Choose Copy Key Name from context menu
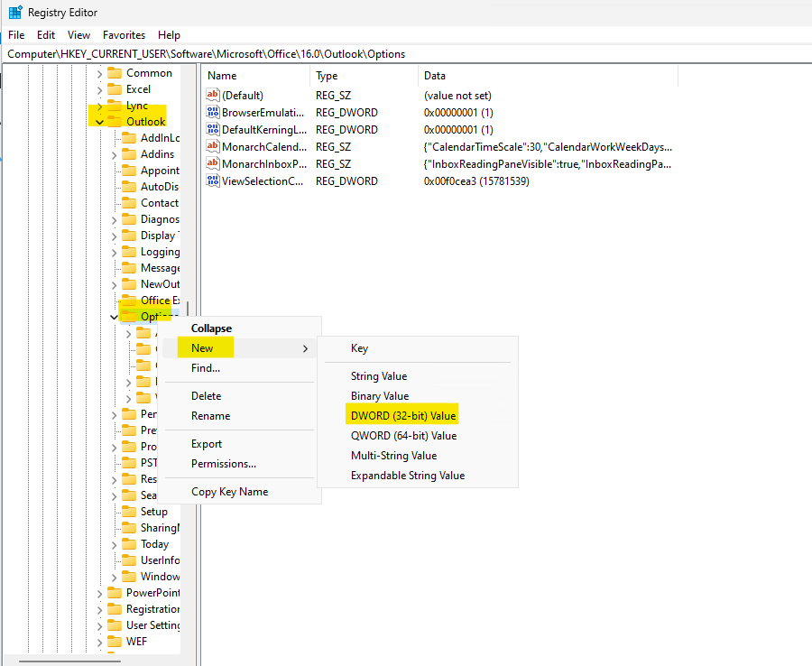Viewport: 812px width, 666px height. point(229,492)
